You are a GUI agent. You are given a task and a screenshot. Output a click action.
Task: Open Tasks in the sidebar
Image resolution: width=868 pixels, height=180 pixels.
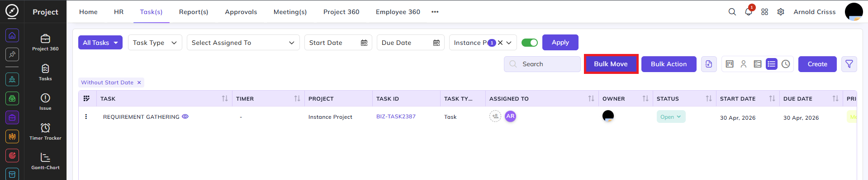tap(45, 72)
